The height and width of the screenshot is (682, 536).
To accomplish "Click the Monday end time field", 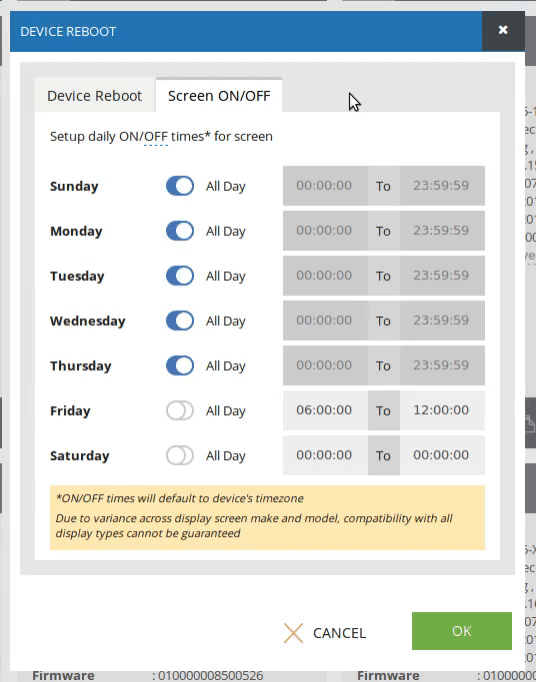I will 442,231.
